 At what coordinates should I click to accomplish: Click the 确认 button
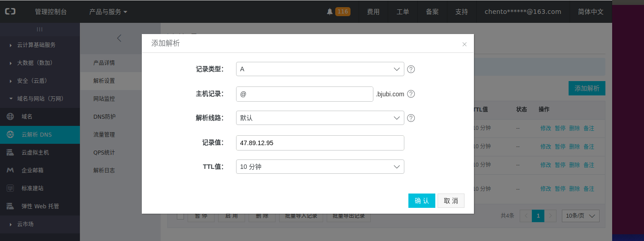tap(421, 201)
